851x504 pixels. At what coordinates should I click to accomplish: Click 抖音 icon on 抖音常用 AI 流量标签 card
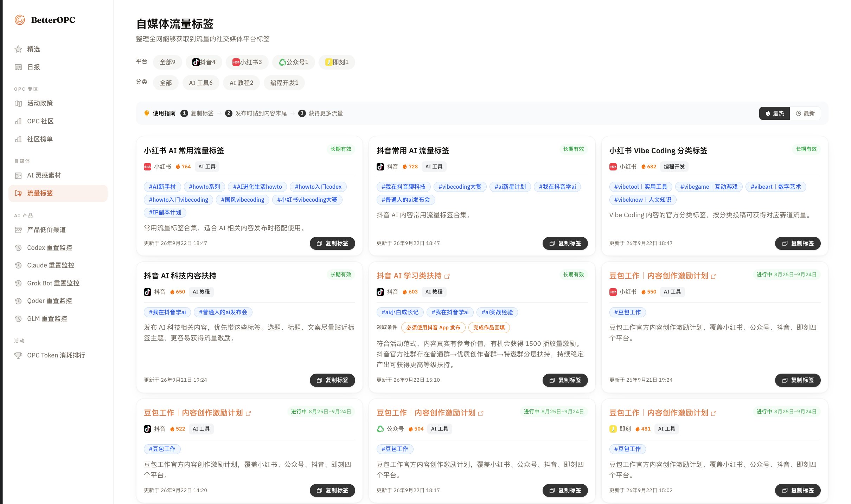pyautogui.click(x=380, y=167)
